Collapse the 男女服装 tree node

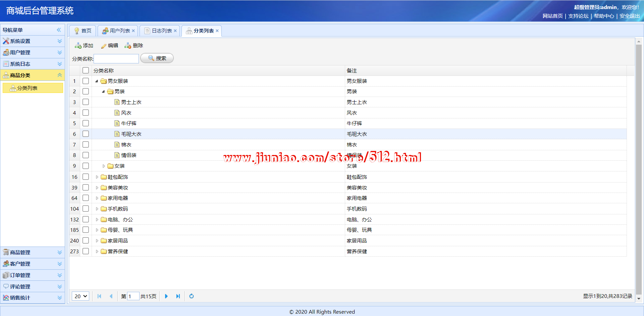coord(97,81)
